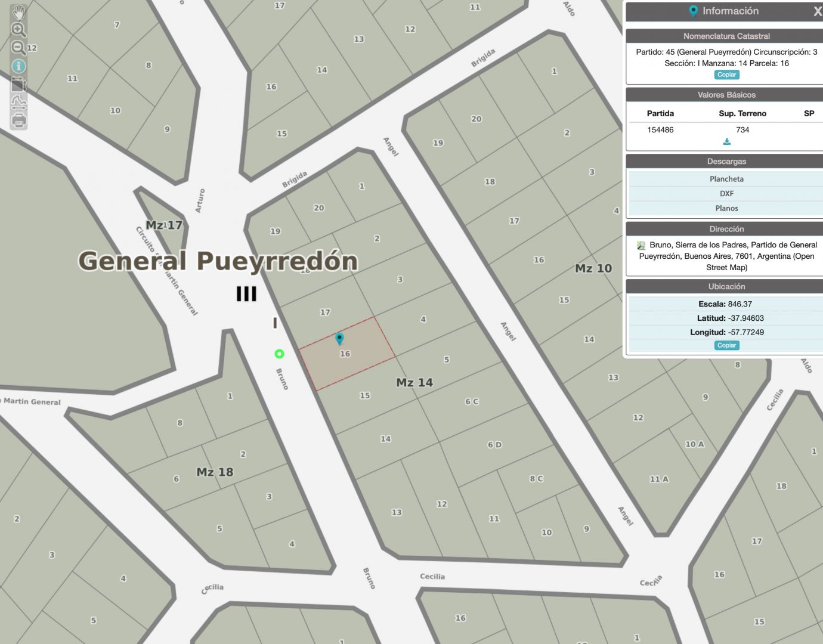Click the green circle marker on Bruno street
Viewport: 823px width, 644px height.
tap(279, 354)
